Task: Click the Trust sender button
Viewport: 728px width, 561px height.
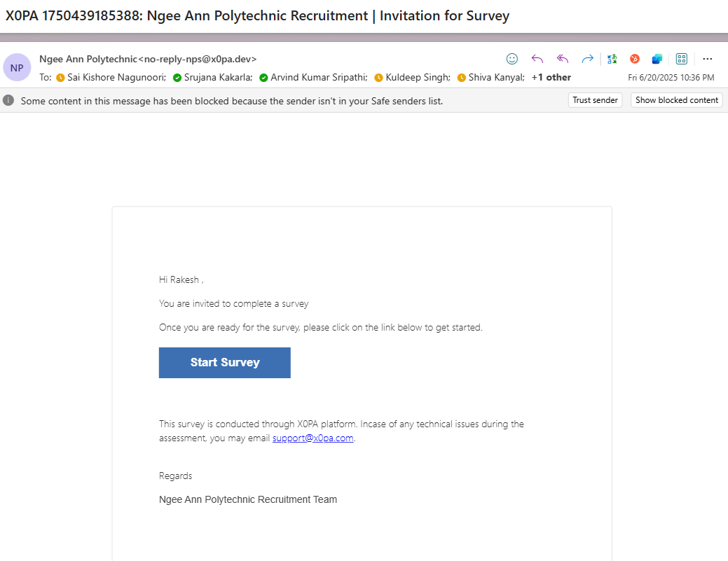Action: [x=595, y=100]
